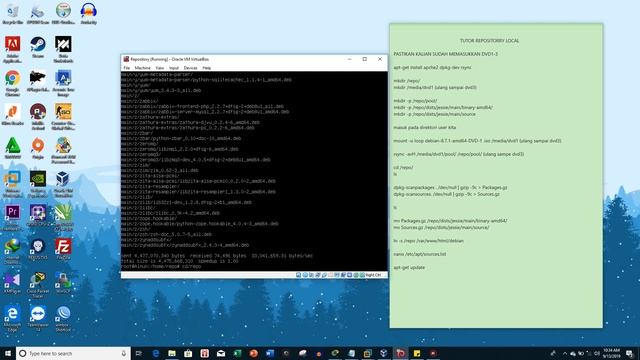Open the VMware Workstation desktop shortcut

pos(13,184)
